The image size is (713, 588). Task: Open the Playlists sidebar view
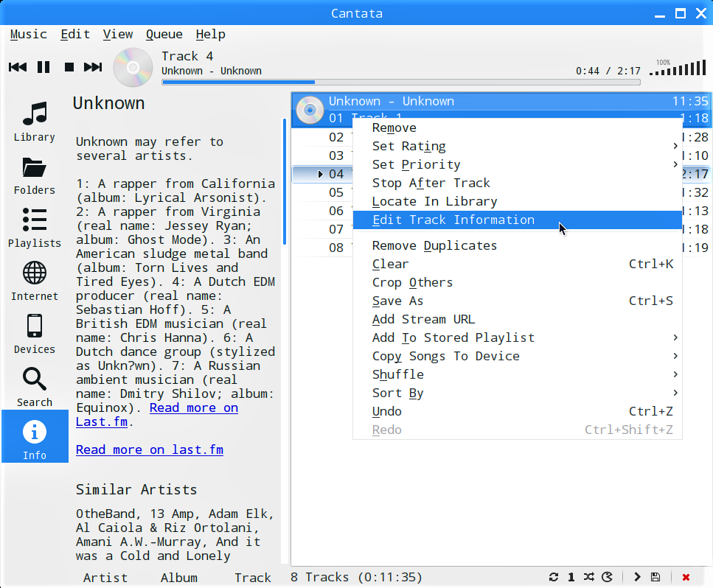[35, 228]
